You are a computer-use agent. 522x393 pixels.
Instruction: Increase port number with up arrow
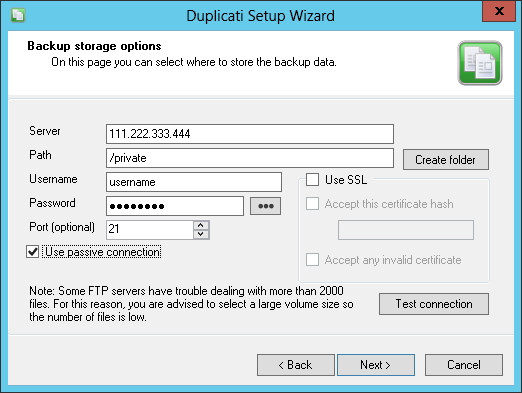click(201, 225)
